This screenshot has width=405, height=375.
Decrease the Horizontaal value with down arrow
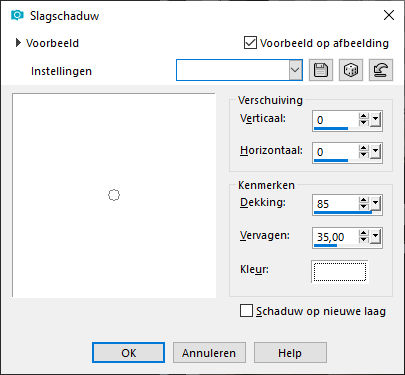click(x=364, y=155)
